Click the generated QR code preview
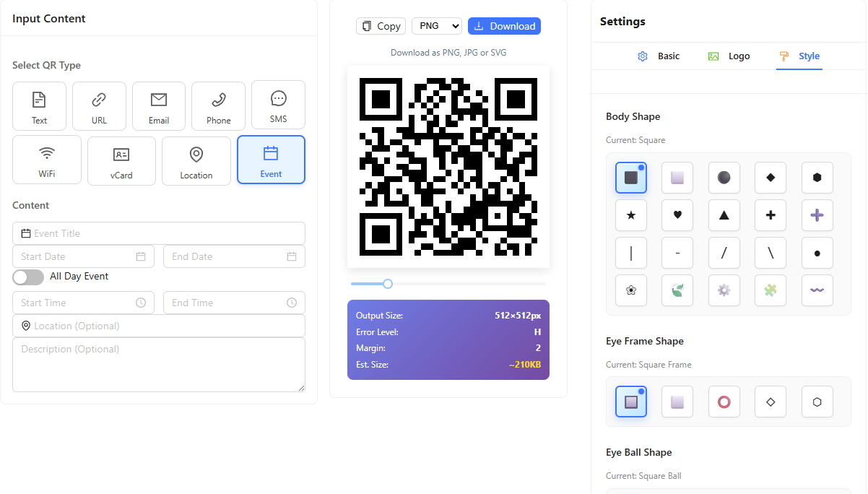This screenshot has width=868, height=494. coord(448,167)
